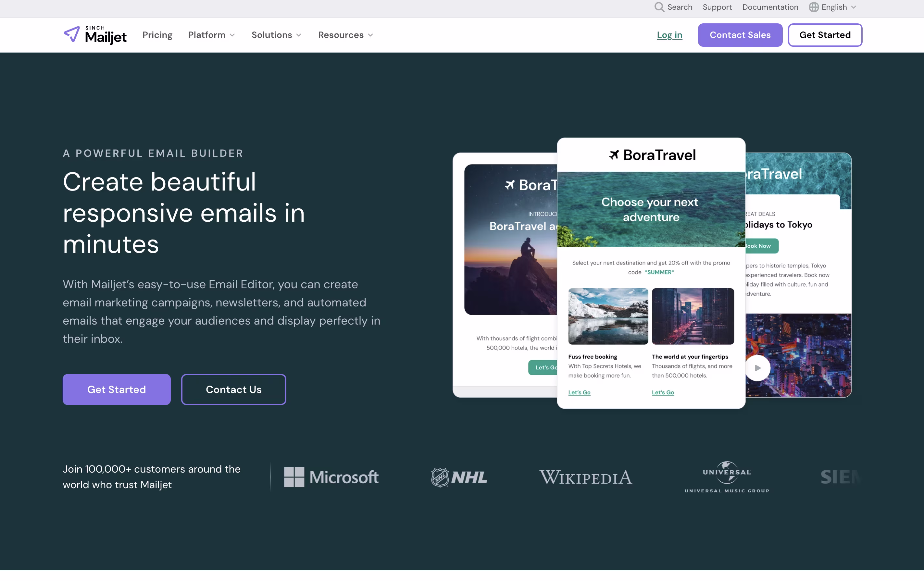The width and height of the screenshot is (924, 581).
Task: Click the mountain silhouette image on left card
Action: click(511, 240)
